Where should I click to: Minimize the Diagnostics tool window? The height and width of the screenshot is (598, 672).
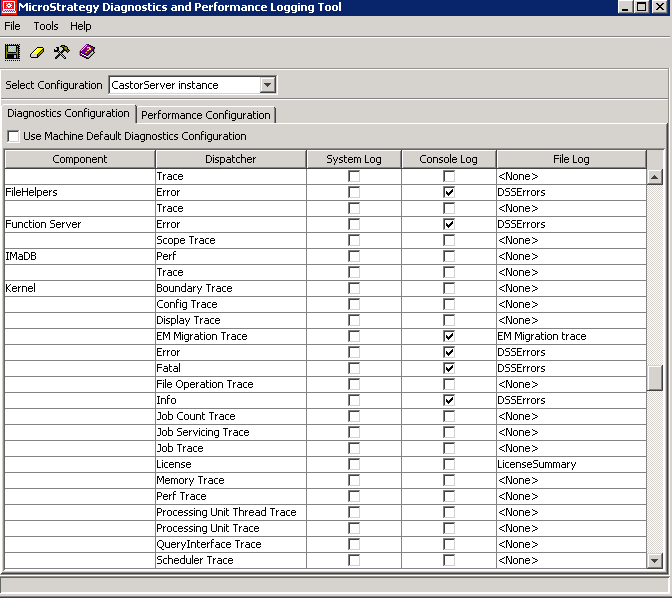tap(625, 7)
